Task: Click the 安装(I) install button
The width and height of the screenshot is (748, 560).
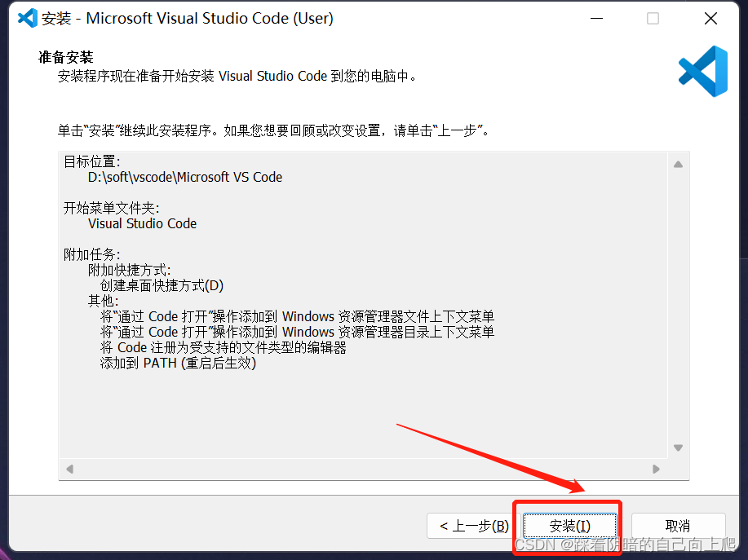Action: [x=570, y=526]
